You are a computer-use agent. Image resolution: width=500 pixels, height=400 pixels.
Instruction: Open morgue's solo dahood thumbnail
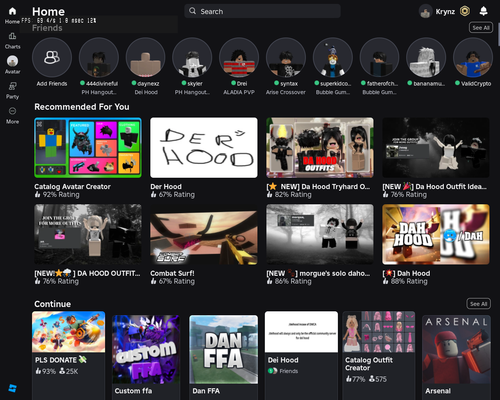[320, 234]
